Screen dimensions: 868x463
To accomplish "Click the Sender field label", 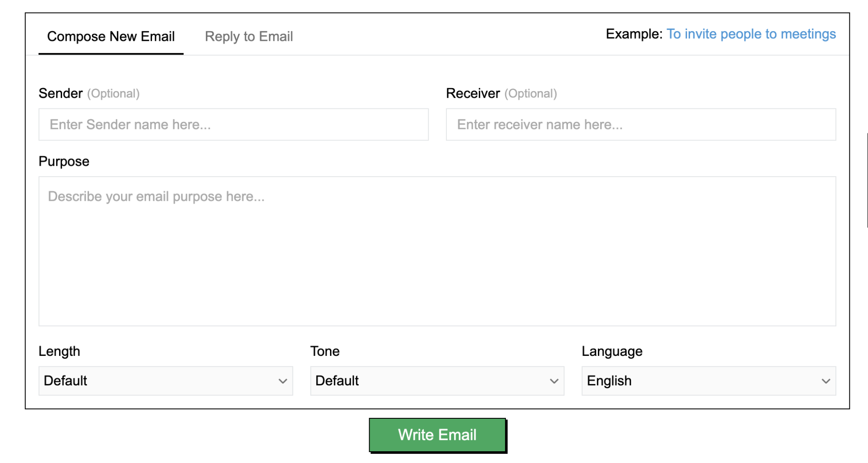I will coord(61,93).
